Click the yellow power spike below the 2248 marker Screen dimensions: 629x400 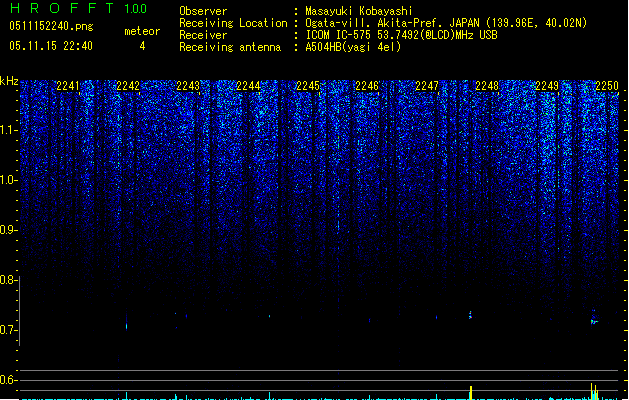tap(471, 393)
